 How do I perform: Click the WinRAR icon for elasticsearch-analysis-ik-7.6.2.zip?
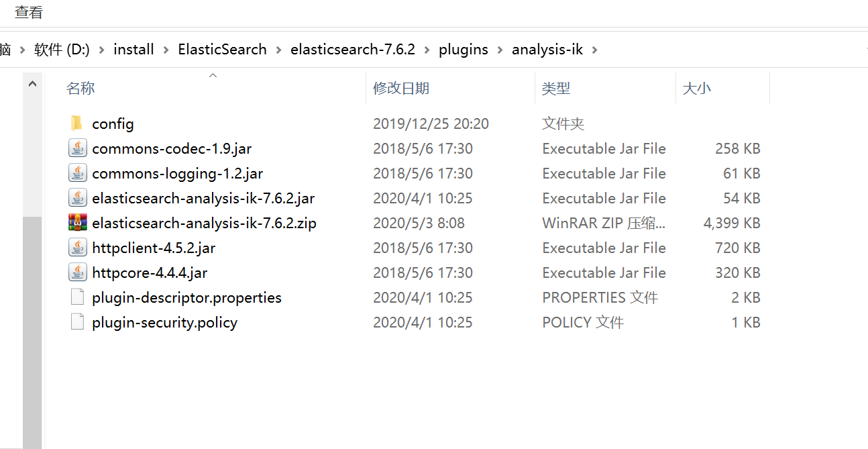[77, 222]
